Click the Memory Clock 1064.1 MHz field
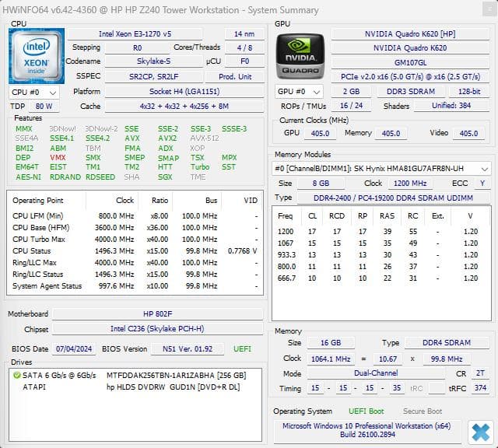This screenshot has height=448, width=498. pyautogui.click(x=331, y=359)
